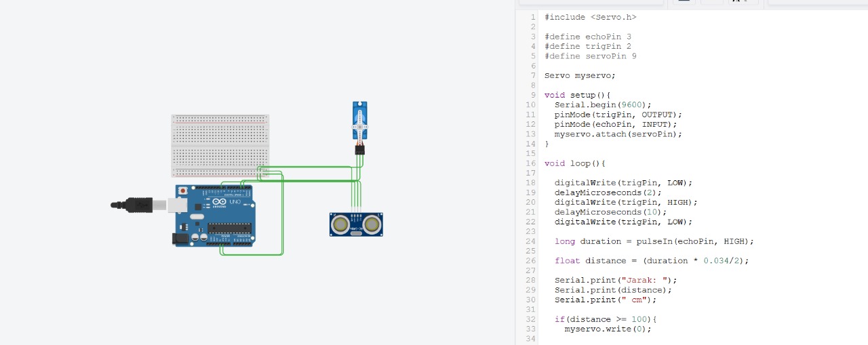The height and width of the screenshot is (345, 868).
Task: Click the Arduino black DC power jack
Action: (180, 239)
